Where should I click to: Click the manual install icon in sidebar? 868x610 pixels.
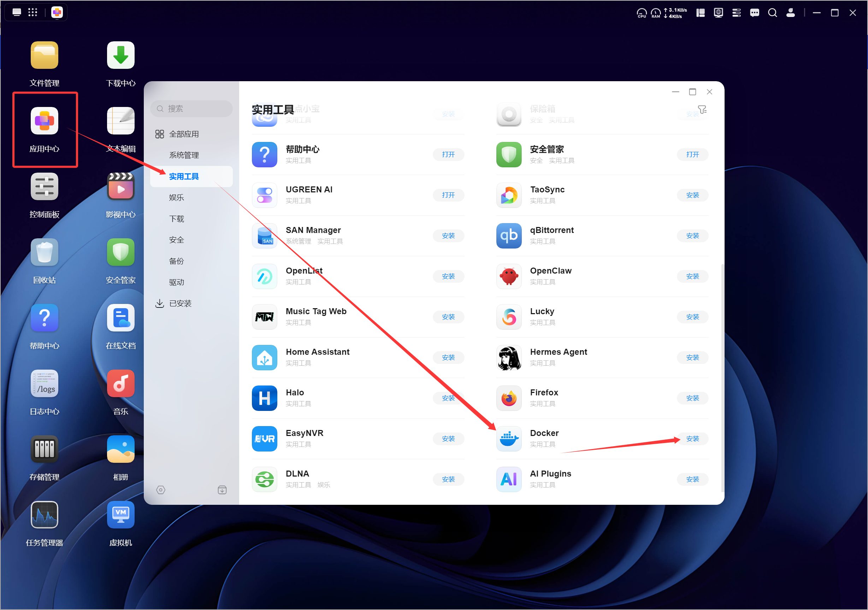coord(222,490)
